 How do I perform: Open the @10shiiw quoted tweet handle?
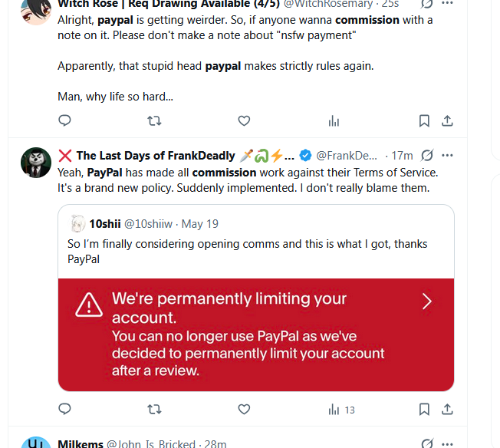[148, 224]
